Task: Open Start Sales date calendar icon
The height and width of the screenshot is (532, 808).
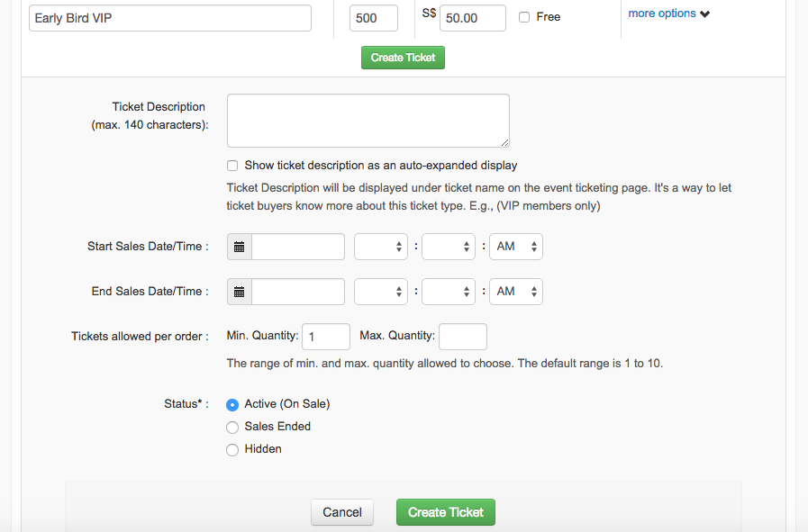Action: coord(239,247)
